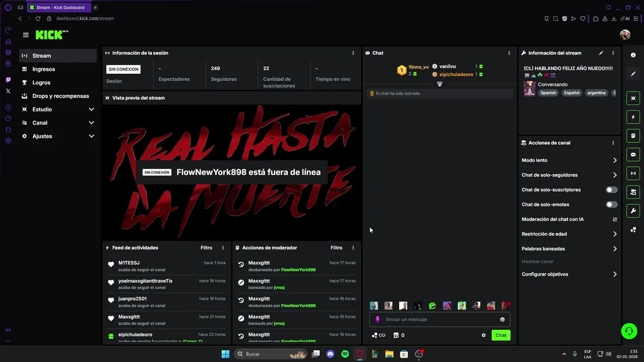Open Spotify from the taskbar
Image resolution: width=644 pixels, height=362 pixels.
click(345, 354)
